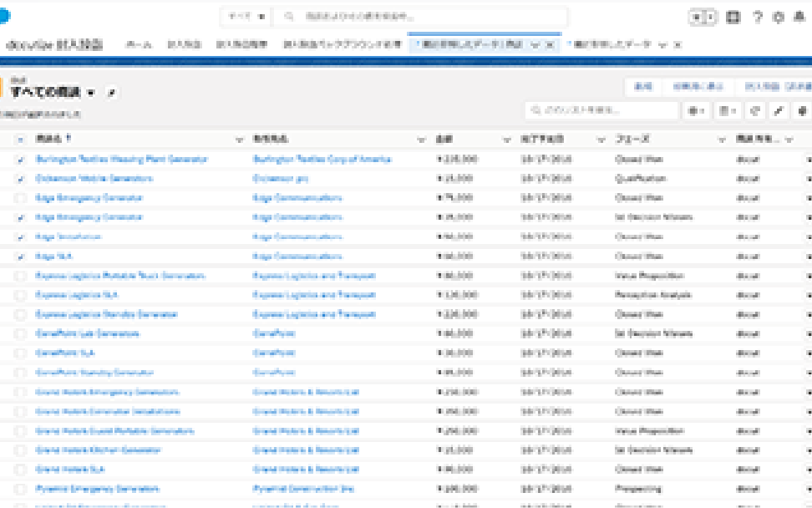Open the active workspace tab dropdown chevron

click(535, 45)
